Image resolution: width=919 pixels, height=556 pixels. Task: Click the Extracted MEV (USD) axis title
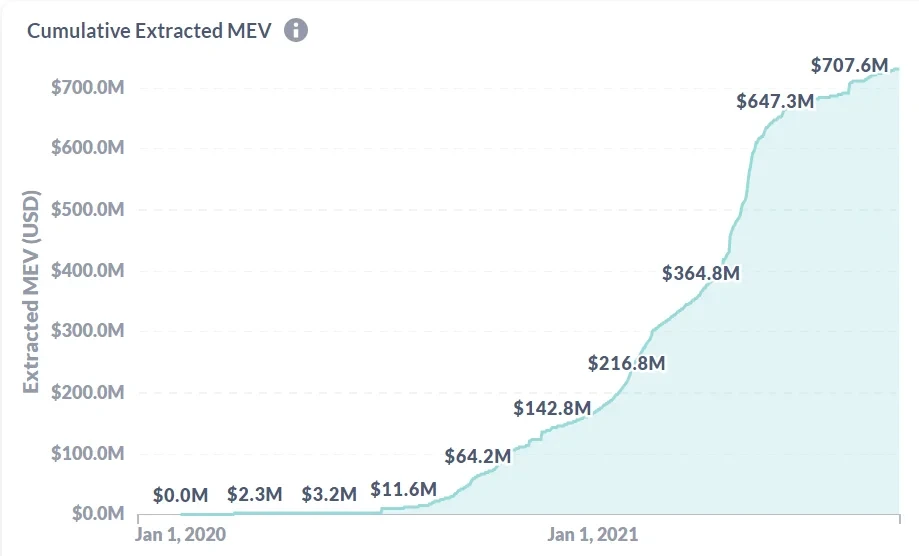(31, 290)
